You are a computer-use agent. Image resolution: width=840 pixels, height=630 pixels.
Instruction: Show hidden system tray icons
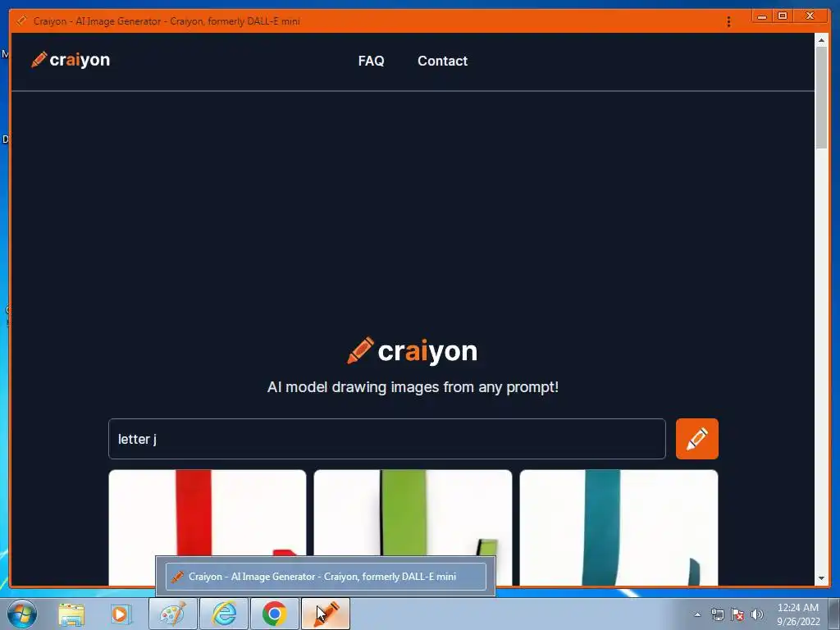coord(697,614)
